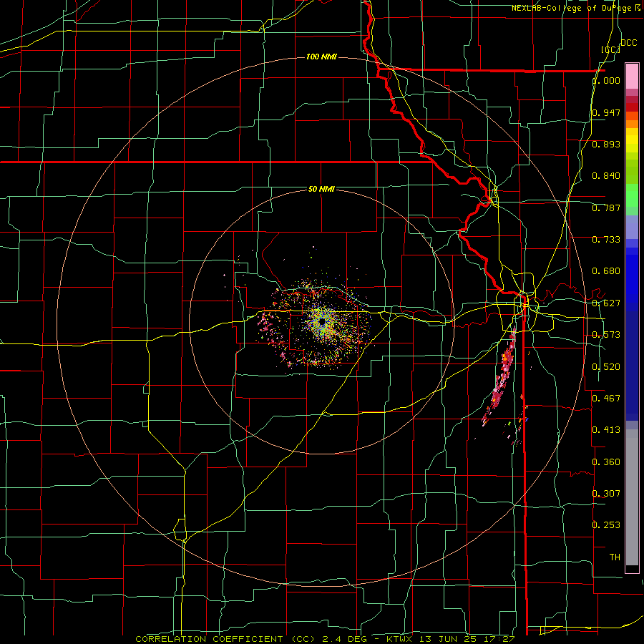The height and width of the screenshot is (644, 644).
Task: Click the CORRELATION COEFFICIENT (CC) caption text
Action: point(225,639)
